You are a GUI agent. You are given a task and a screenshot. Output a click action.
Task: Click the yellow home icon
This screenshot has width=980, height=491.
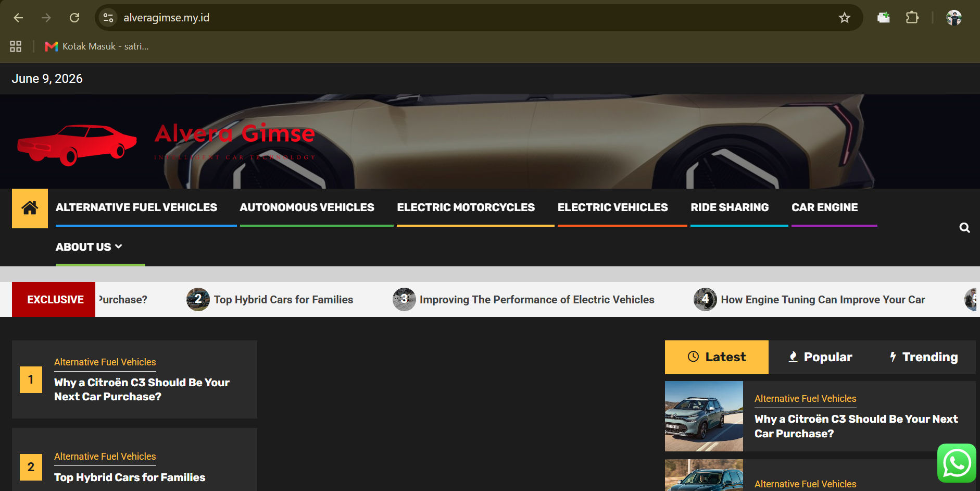[x=30, y=208]
